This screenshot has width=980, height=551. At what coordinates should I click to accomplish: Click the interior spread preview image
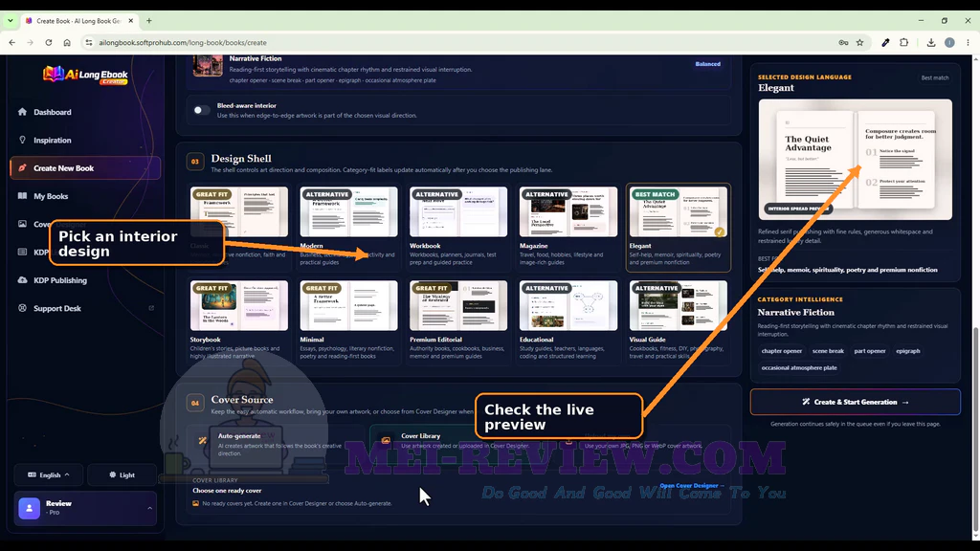855,160
